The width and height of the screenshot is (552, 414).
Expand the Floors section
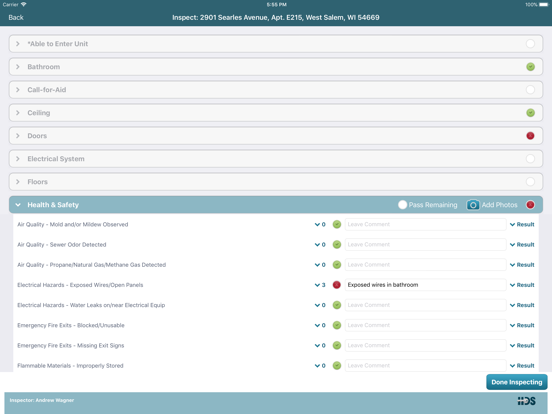(18, 182)
